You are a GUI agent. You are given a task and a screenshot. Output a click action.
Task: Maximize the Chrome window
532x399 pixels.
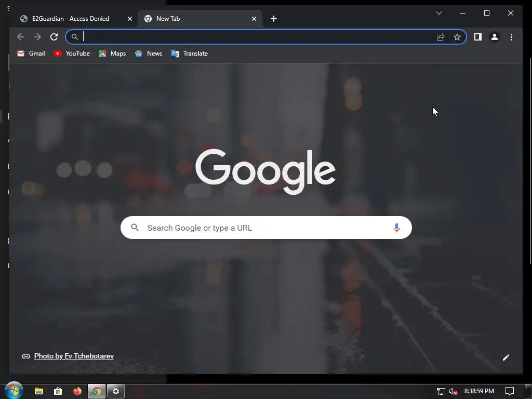point(486,13)
